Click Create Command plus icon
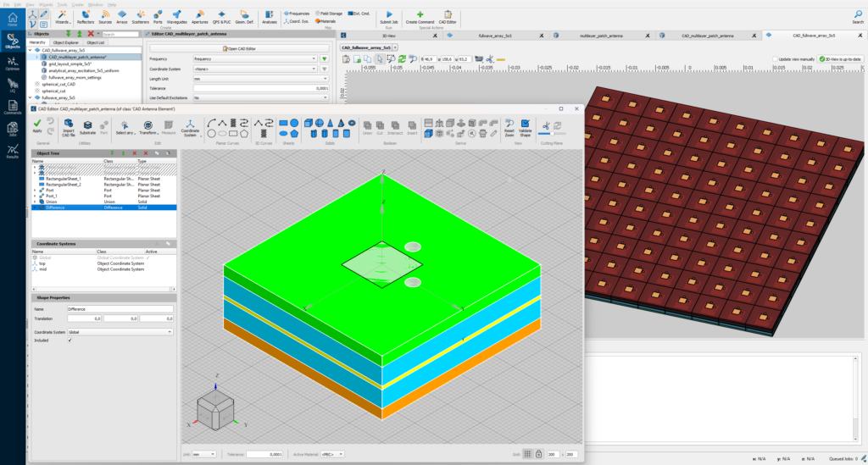The height and width of the screenshot is (465, 868). coord(420,17)
